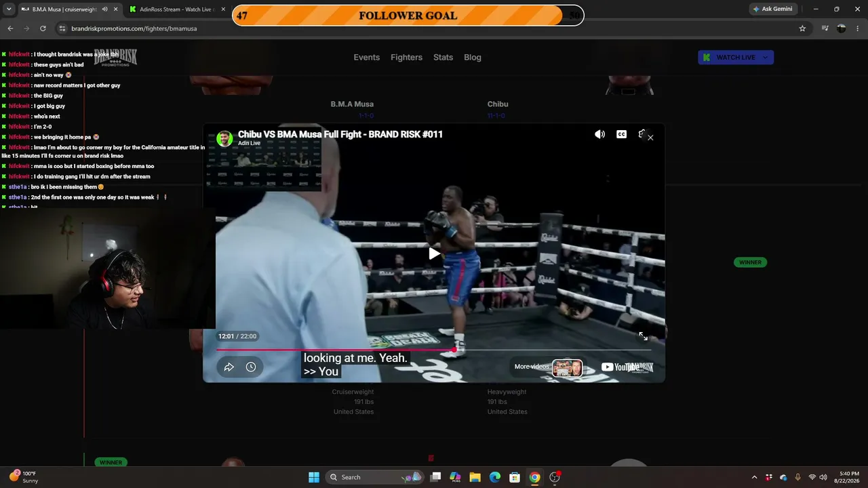Viewport: 868px width, 488px height.
Task: Open the Stats page
Action: [x=443, y=58]
